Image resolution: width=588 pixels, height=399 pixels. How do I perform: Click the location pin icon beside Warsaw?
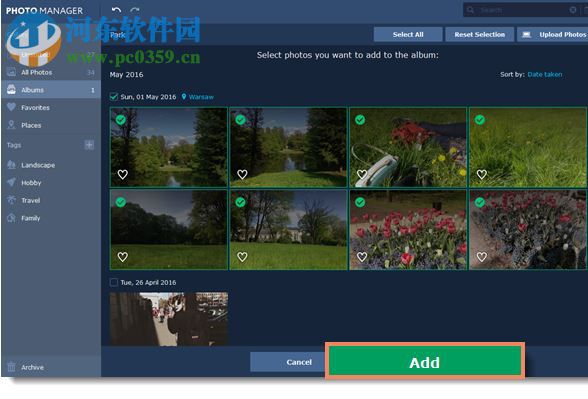coord(184,97)
